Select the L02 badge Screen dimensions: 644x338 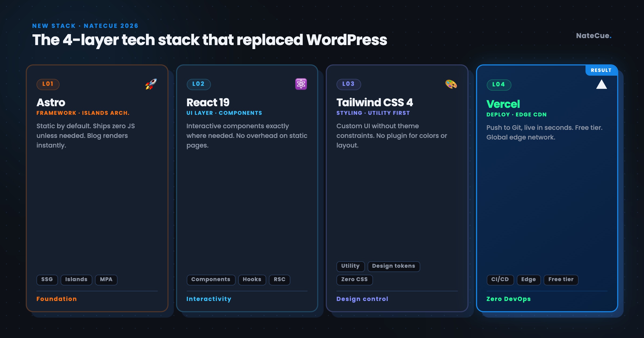(x=199, y=84)
